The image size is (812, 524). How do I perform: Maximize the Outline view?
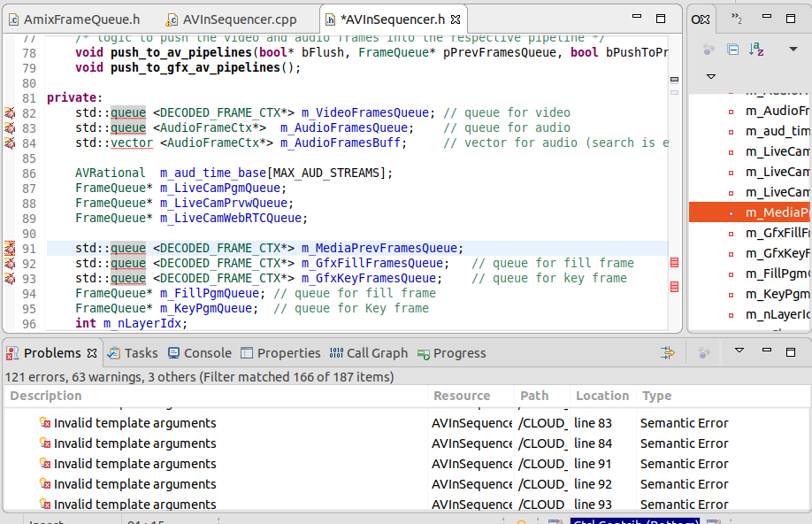(x=791, y=19)
